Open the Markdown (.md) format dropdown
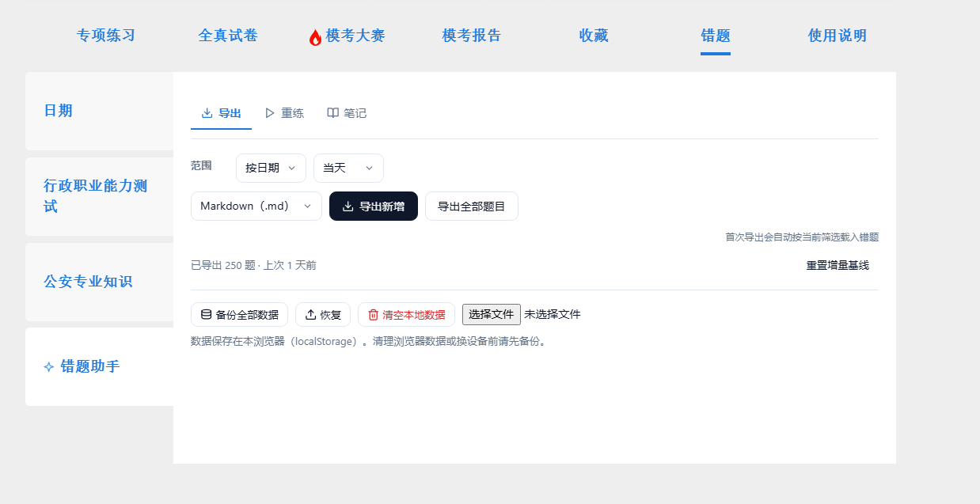980x504 pixels. (x=256, y=207)
